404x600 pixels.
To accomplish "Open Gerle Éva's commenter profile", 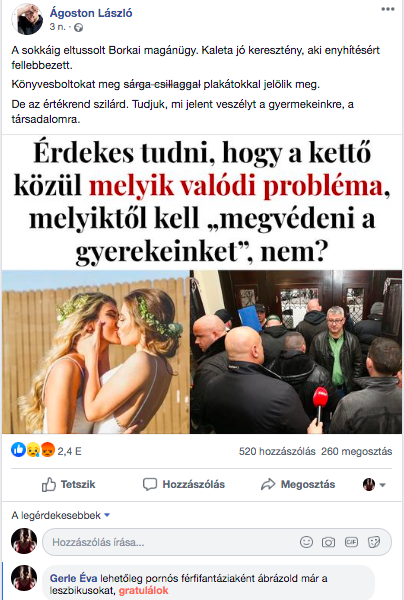I will 73,578.
